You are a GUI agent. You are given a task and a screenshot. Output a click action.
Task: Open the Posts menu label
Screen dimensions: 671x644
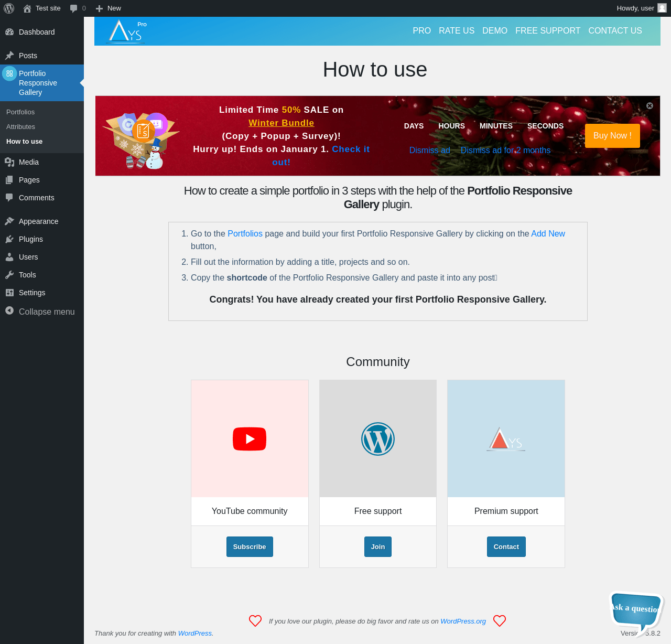click(x=28, y=56)
